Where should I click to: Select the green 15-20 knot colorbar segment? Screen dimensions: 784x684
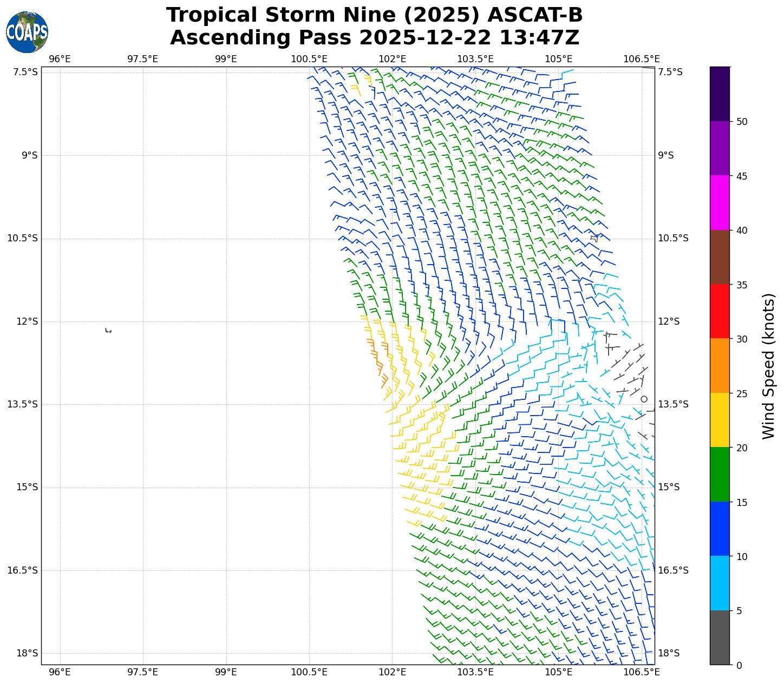coord(720,475)
